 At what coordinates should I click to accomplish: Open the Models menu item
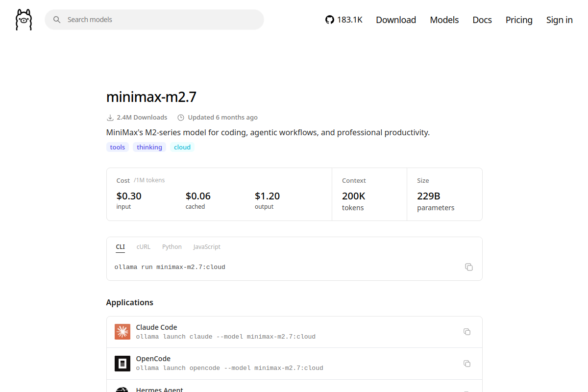coord(444,20)
